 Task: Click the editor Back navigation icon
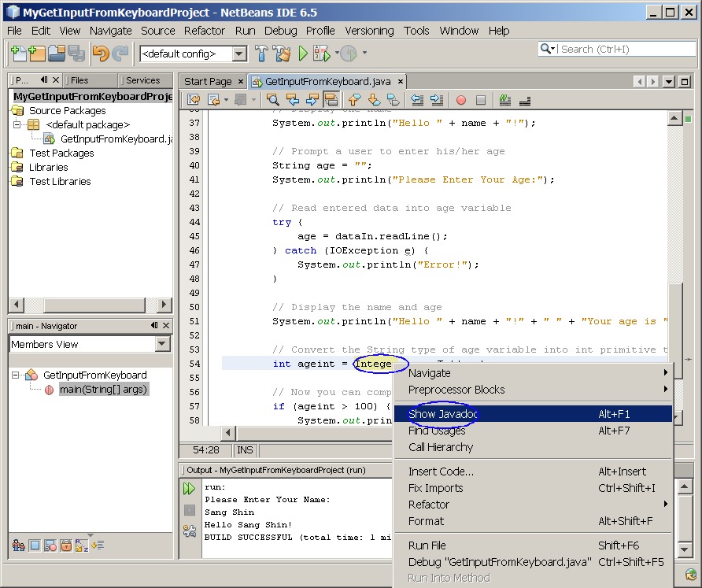click(x=214, y=100)
